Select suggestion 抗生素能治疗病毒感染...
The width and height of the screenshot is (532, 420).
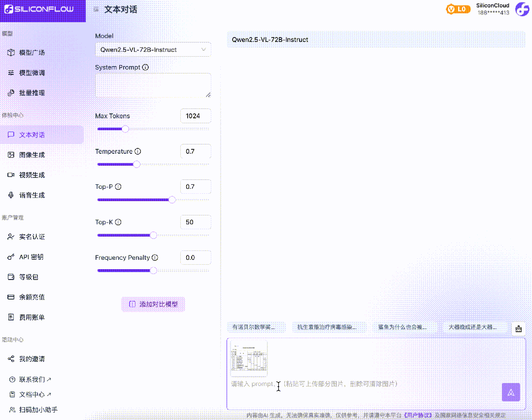coord(329,327)
